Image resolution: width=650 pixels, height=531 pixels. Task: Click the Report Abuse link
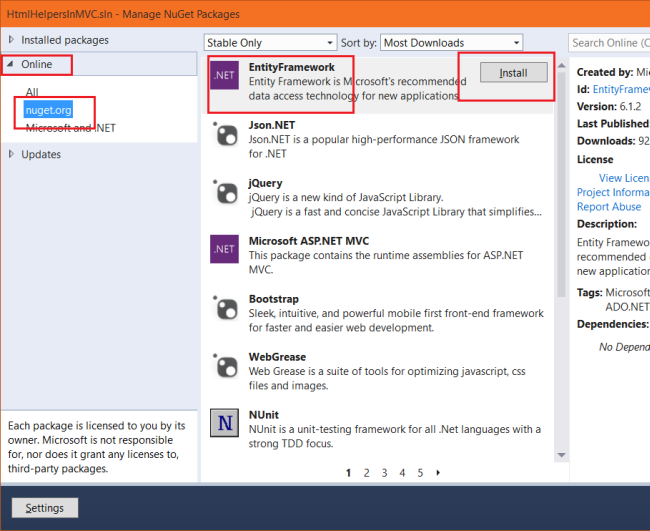pyautogui.click(x=609, y=207)
